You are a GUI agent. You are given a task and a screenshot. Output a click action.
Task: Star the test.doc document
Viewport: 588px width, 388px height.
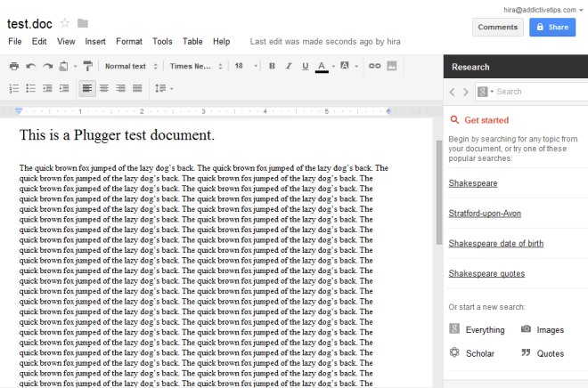tap(65, 23)
